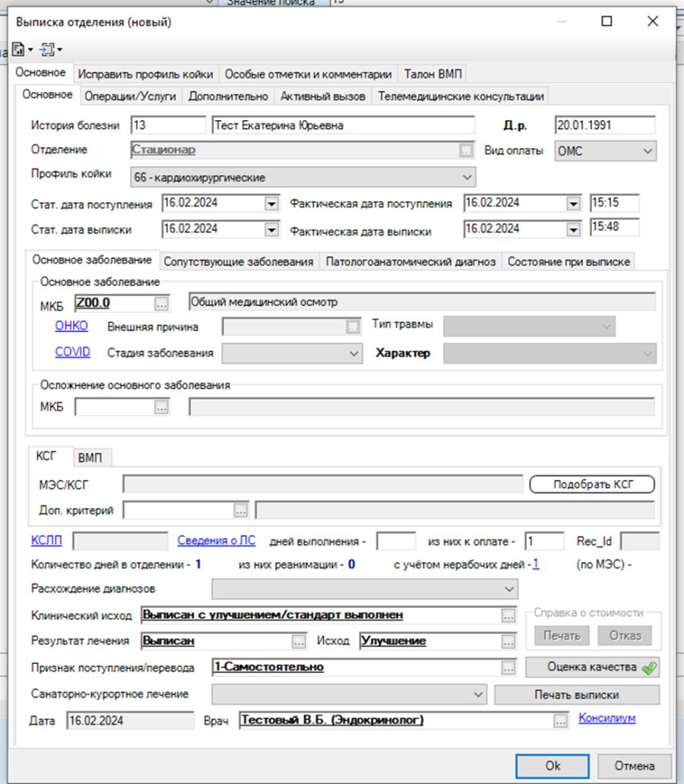
Task: Click Оценка качества button
Action: coord(593,667)
